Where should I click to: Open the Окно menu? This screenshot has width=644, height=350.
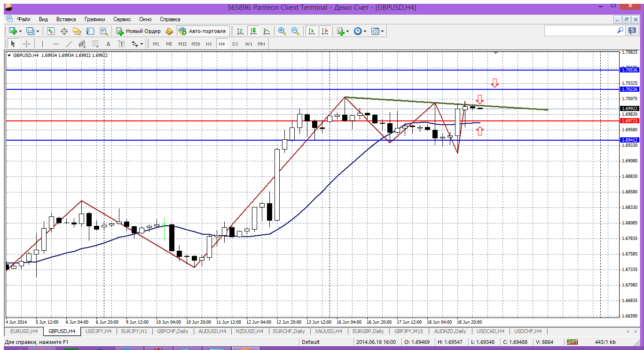145,19
